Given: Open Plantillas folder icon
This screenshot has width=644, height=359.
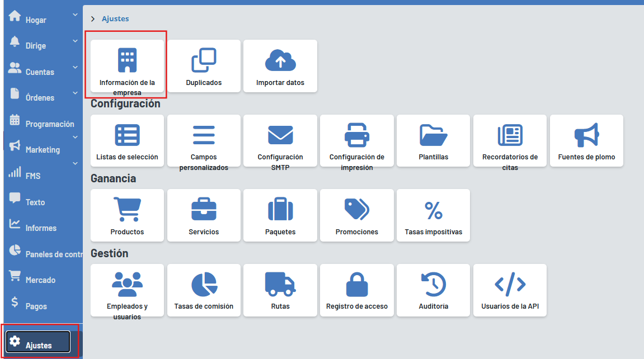Looking at the screenshot, I should [x=433, y=135].
